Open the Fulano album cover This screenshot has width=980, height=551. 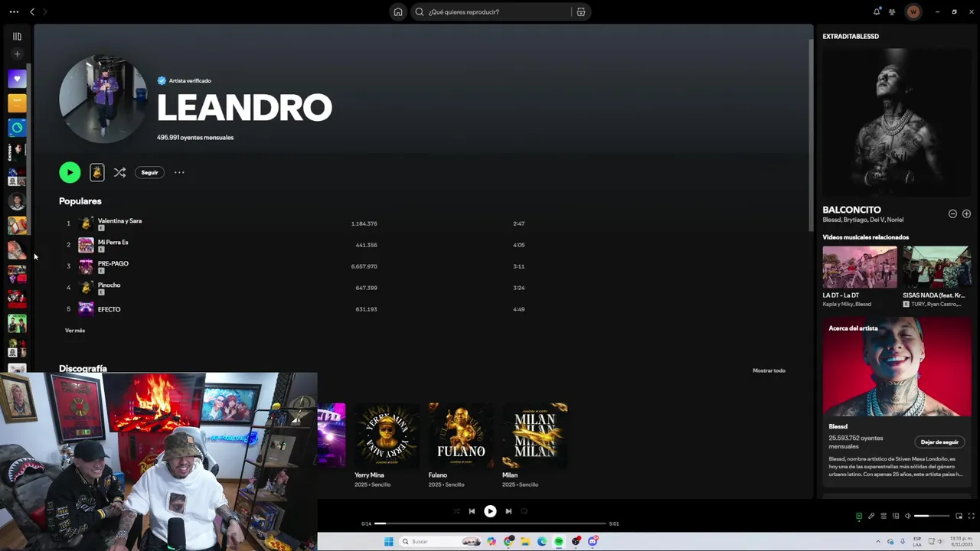(461, 435)
